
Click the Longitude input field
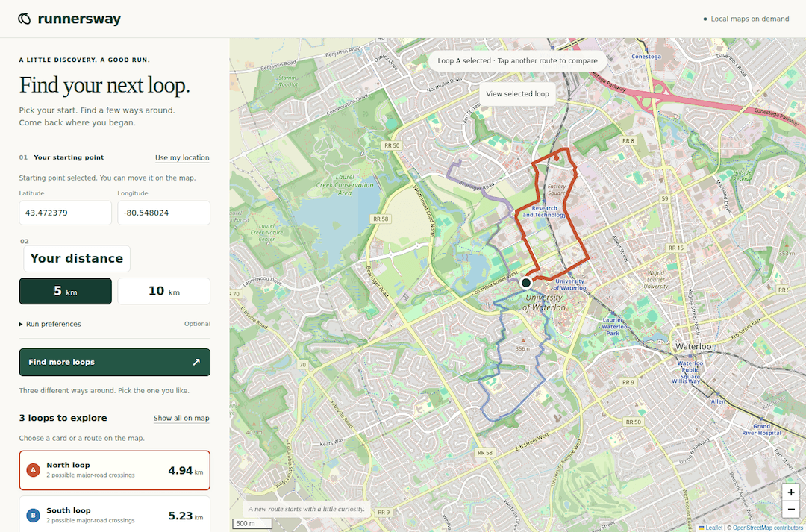(x=164, y=213)
